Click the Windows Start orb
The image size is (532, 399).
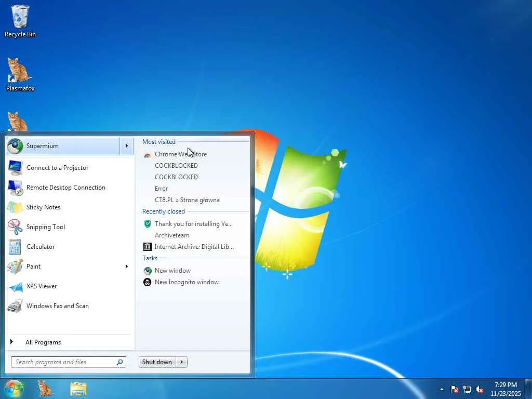[14, 389]
